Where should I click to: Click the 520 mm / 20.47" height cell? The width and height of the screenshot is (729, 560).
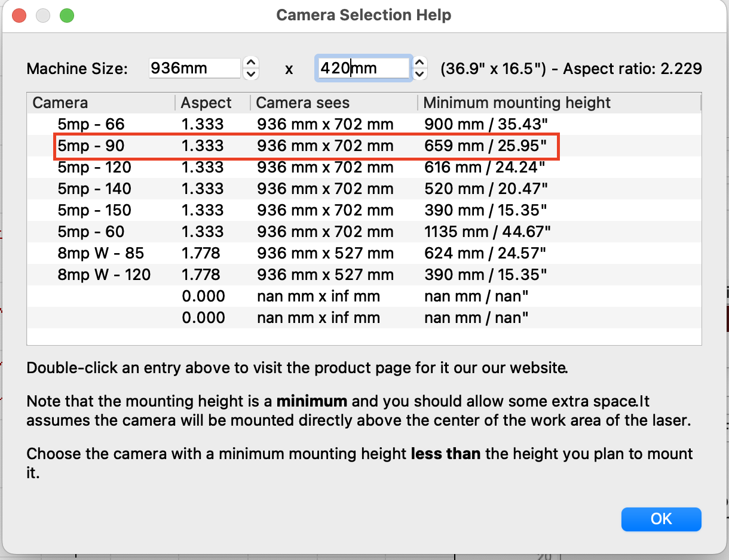click(x=486, y=189)
